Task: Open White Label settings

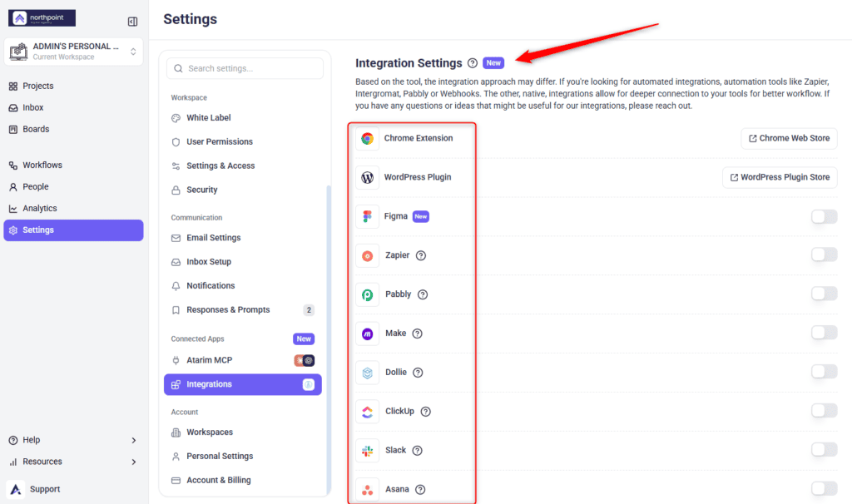Action: [x=243, y=118]
